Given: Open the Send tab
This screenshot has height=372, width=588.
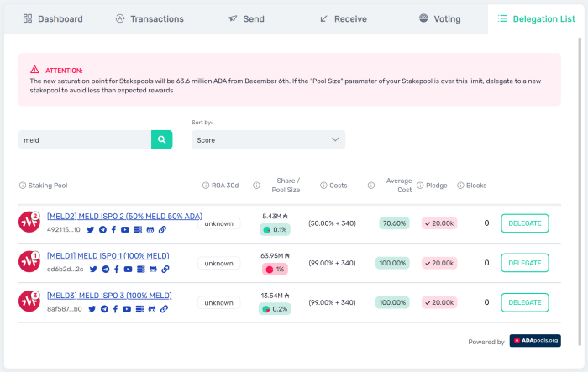Looking at the screenshot, I should tap(246, 18).
